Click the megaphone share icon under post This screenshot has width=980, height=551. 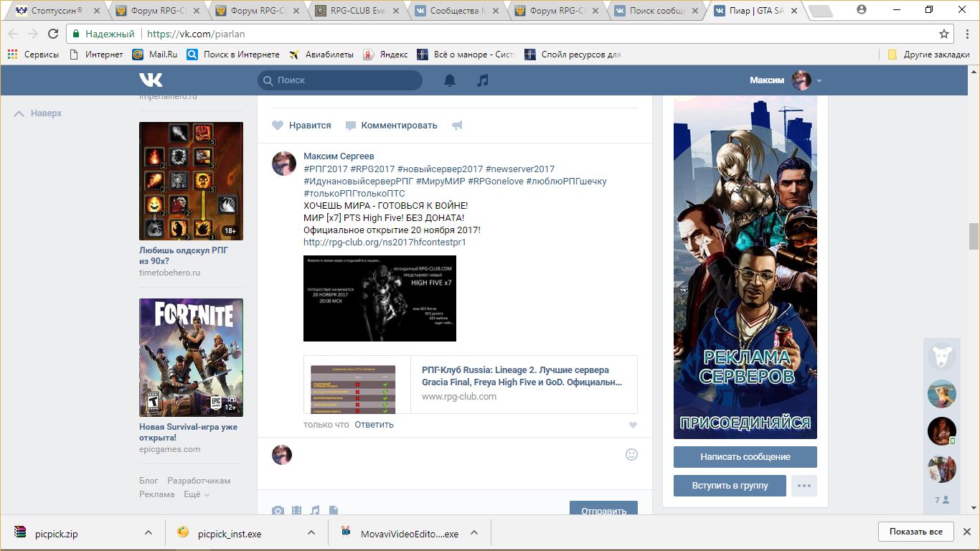[x=457, y=126]
